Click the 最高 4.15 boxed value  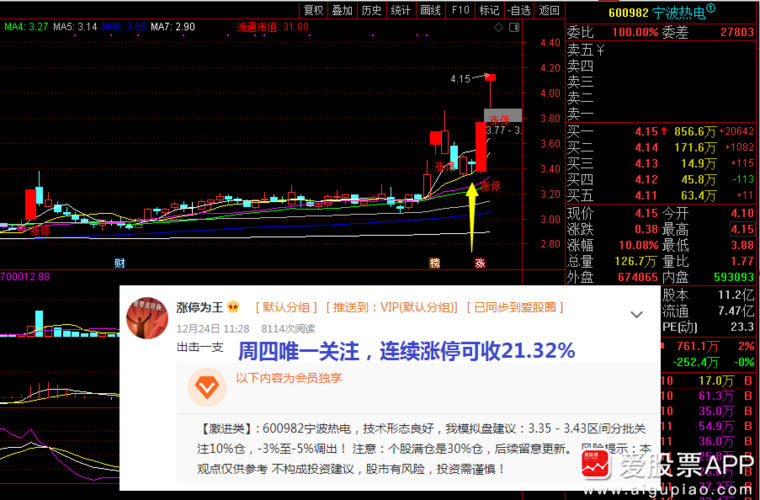[742, 229]
